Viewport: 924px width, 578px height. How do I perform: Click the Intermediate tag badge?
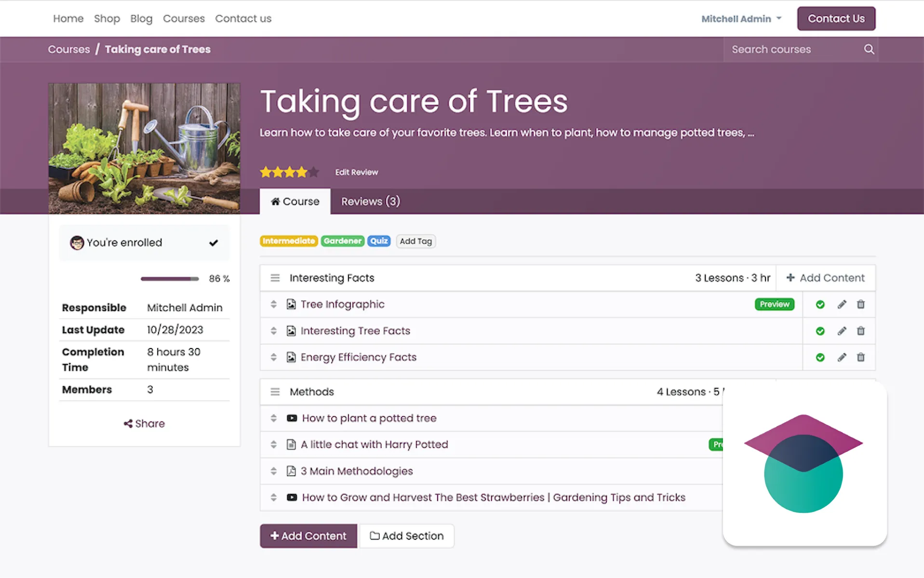click(x=288, y=241)
